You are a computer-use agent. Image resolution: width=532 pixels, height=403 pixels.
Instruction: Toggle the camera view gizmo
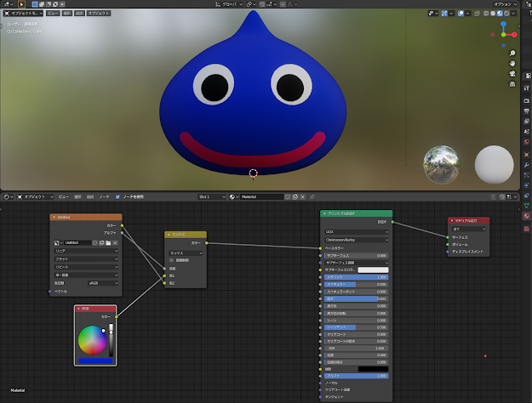pyautogui.click(x=512, y=74)
